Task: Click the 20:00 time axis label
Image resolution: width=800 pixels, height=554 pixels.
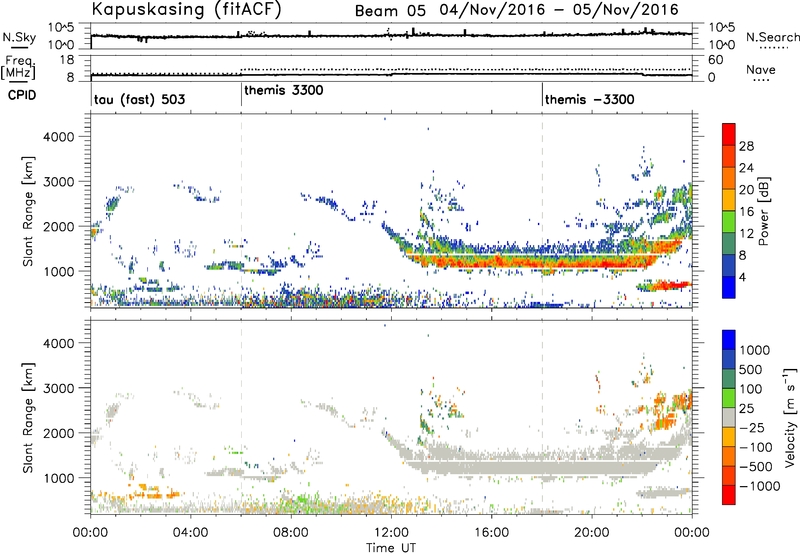Action: click(591, 533)
